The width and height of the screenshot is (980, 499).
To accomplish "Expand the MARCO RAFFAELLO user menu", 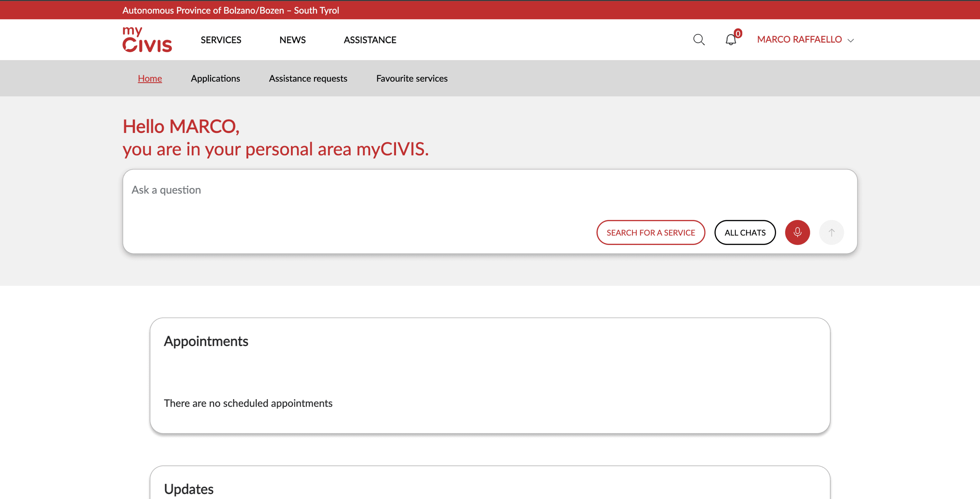I will pyautogui.click(x=799, y=40).
